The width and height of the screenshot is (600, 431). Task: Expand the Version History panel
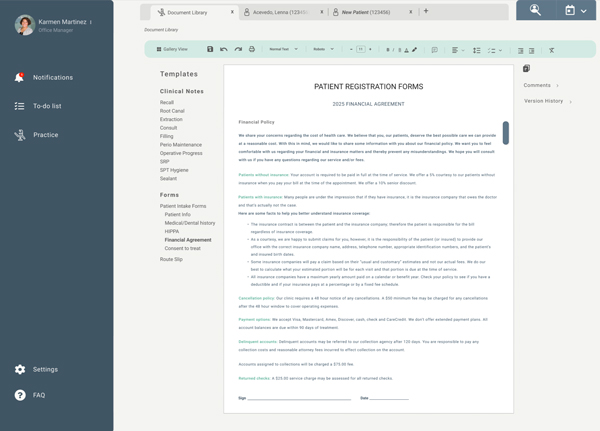click(547, 101)
